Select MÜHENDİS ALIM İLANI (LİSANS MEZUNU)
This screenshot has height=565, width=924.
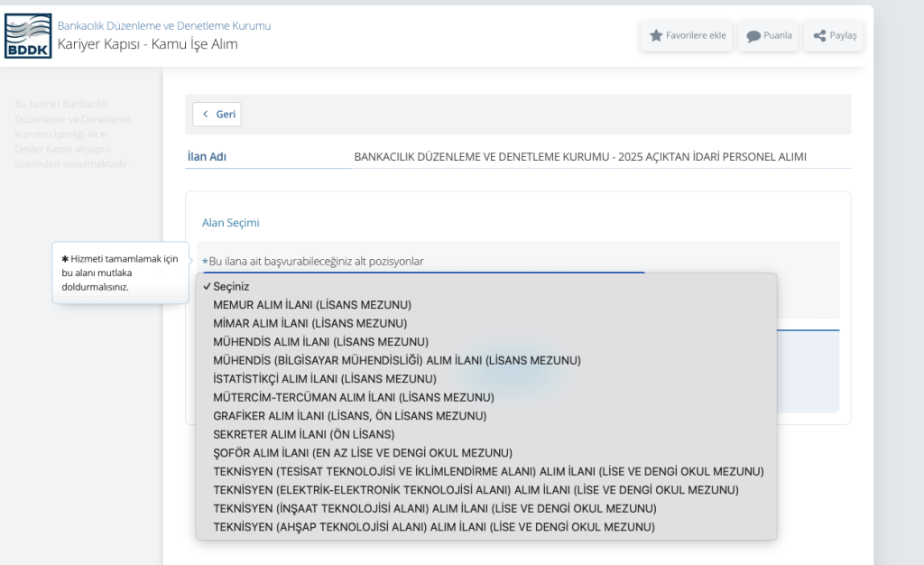(320, 342)
